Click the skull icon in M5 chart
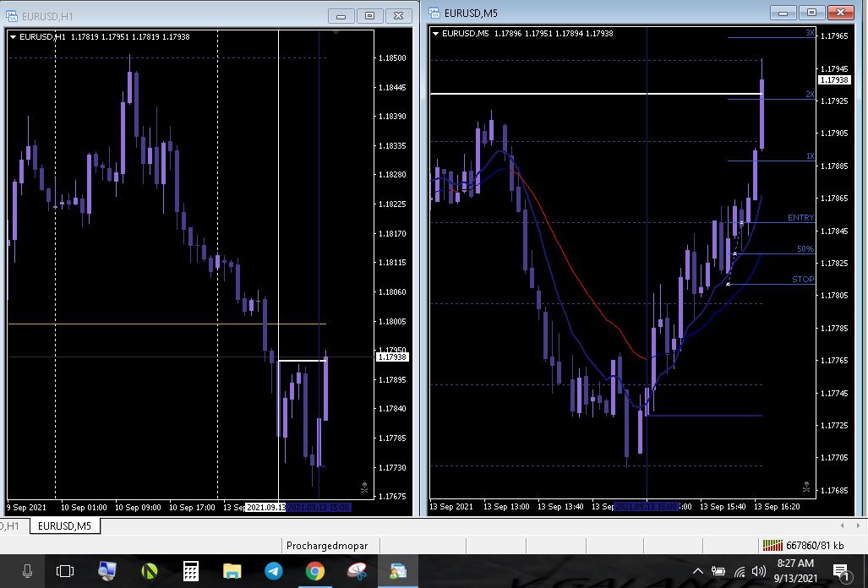This screenshot has height=588, width=868. point(806,487)
